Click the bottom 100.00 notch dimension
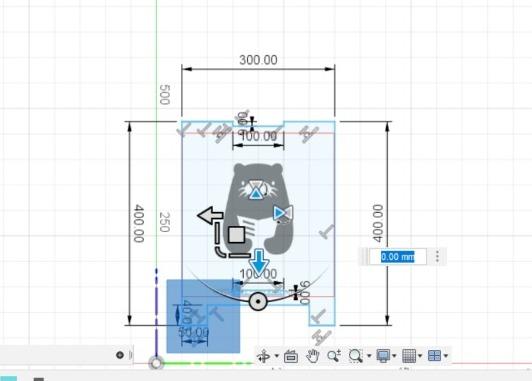532x381 pixels. (x=258, y=274)
